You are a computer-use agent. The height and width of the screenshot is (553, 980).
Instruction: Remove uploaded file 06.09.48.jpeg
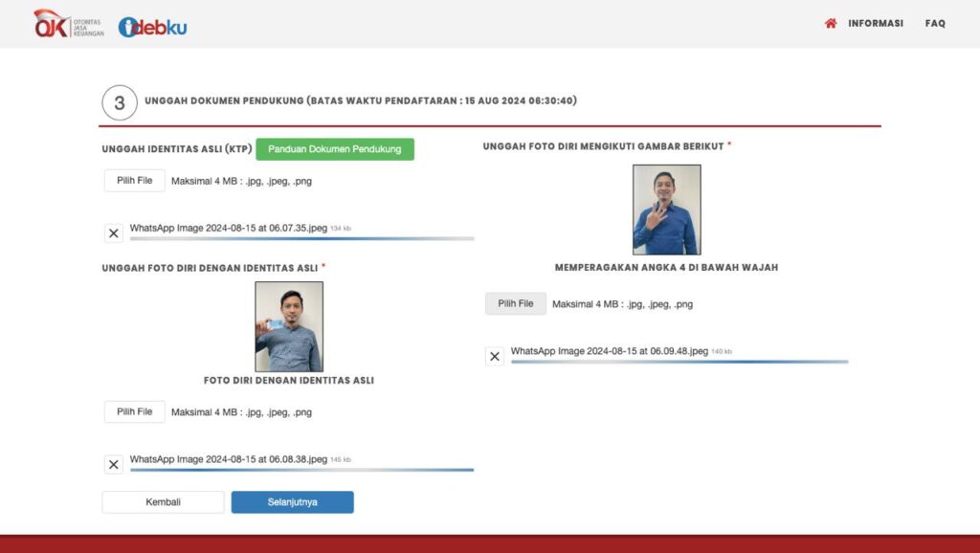click(495, 356)
